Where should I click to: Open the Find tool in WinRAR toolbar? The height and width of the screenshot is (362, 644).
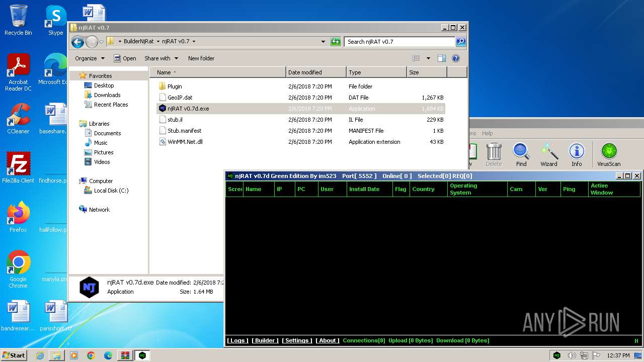coord(521,155)
